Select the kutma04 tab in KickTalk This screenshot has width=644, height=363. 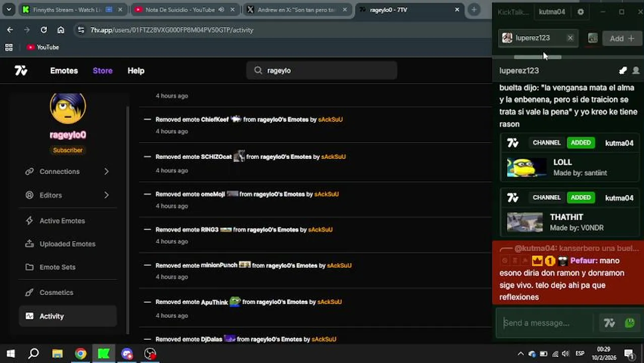[552, 12]
